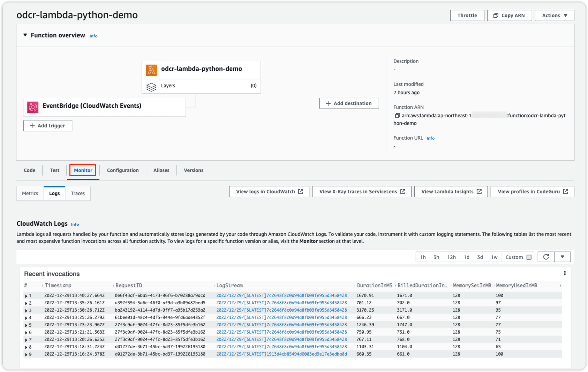This screenshot has height=372, width=588.
Task: Click billed duration value 1104.0
Action: pos(405,347)
